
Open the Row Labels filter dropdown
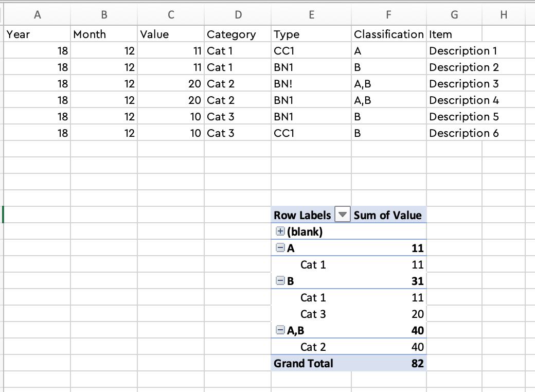tap(342, 215)
